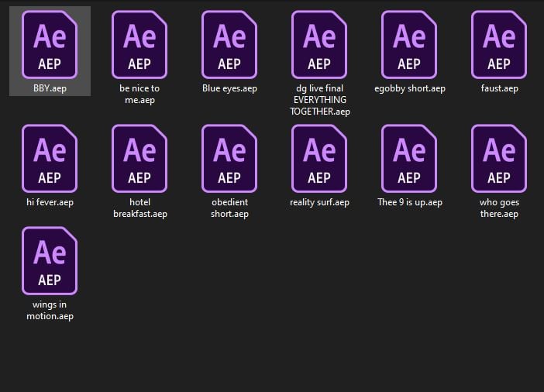
Task: Select the reality surf.aep project icon
Action: click(x=319, y=159)
